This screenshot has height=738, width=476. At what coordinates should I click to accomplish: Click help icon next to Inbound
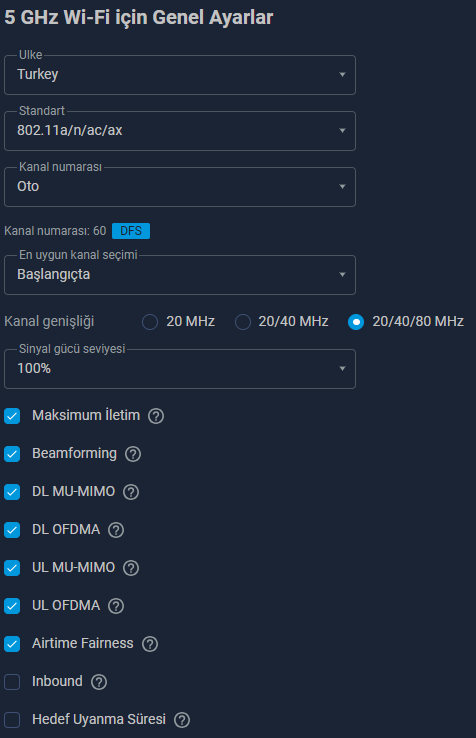click(x=99, y=682)
